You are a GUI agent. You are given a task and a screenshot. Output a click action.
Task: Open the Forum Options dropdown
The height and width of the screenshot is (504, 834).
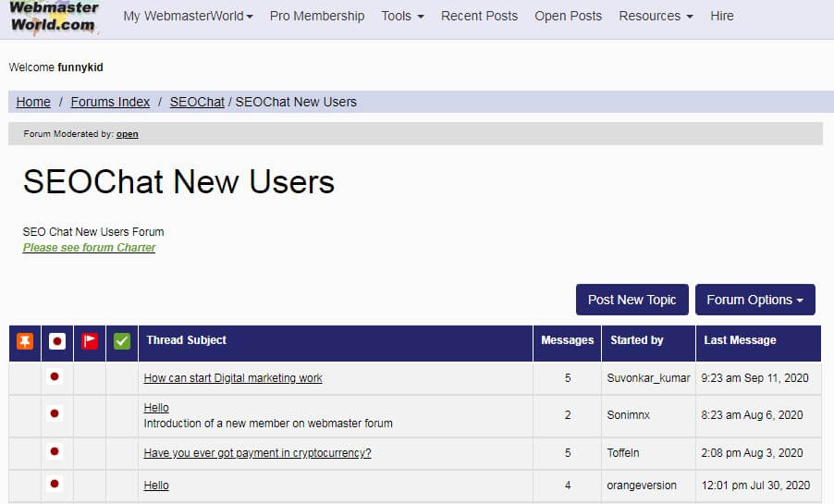755,300
